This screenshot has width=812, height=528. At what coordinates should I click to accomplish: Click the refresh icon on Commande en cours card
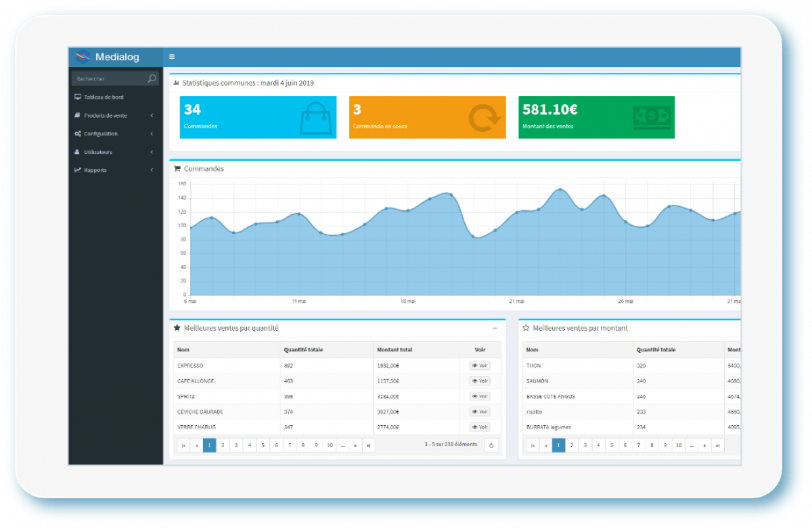tap(483, 118)
